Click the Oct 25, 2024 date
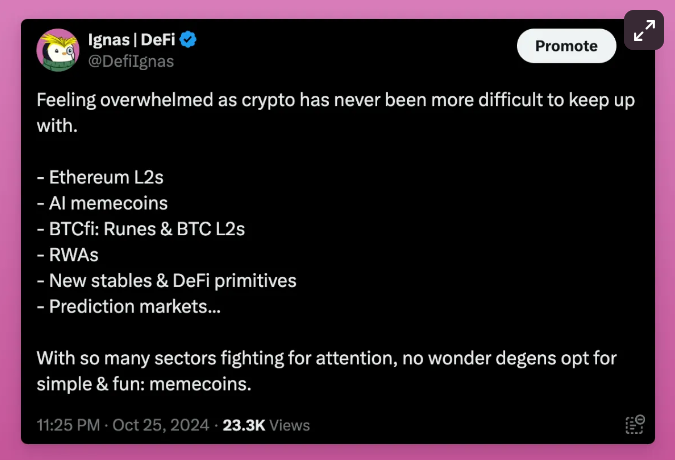Viewport: 675px width, 460px height. click(x=160, y=425)
